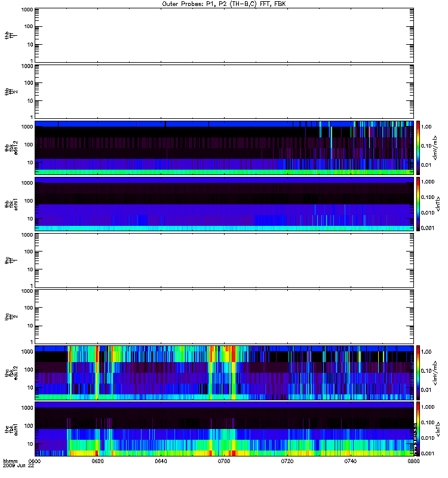Click the thc fbk scm1 y-axis title

pyautogui.click(x=11, y=429)
